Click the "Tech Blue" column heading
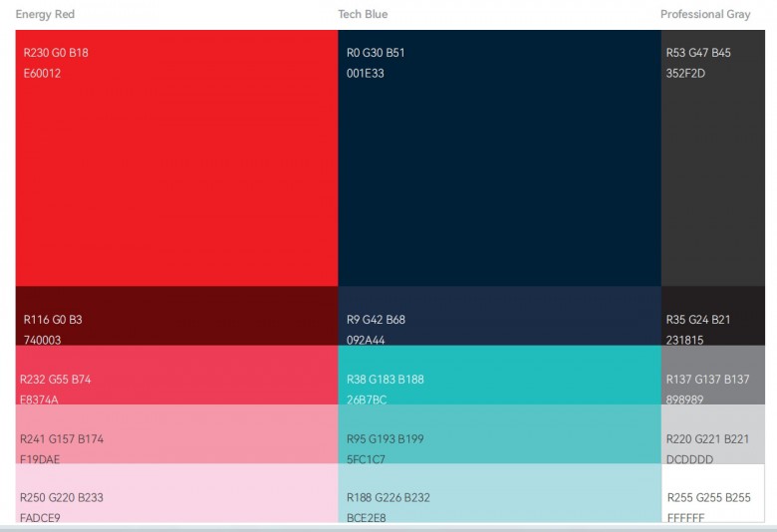Image resolution: width=777 pixels, height=532 pixels. click(x=363, y=15)
